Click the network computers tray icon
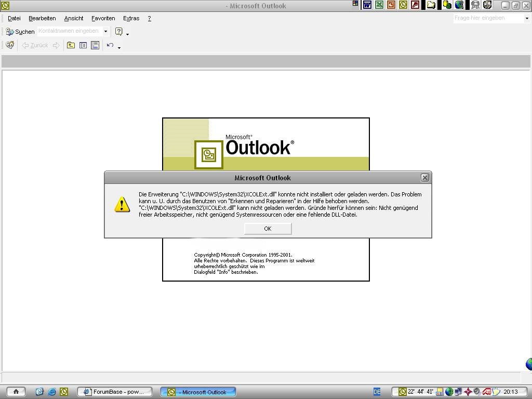The width and height of the screenshot is (532, 399). tap(440, 392)
